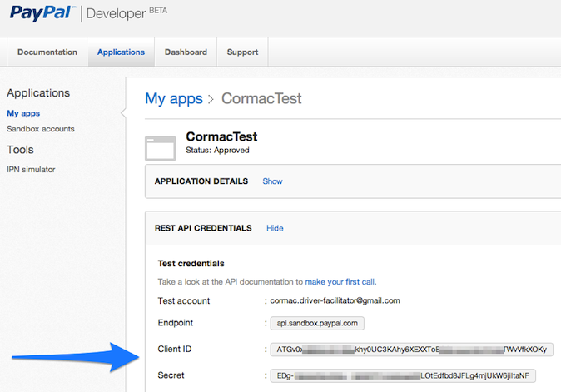
Task: Go to the Dashboard tab
Action: pos(186,52)
